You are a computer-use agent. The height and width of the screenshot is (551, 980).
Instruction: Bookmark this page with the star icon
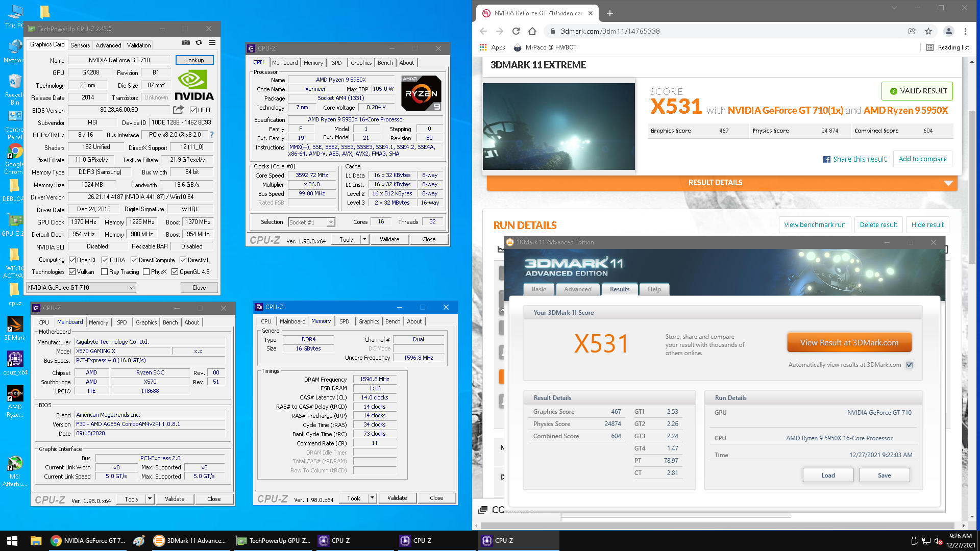928,31
